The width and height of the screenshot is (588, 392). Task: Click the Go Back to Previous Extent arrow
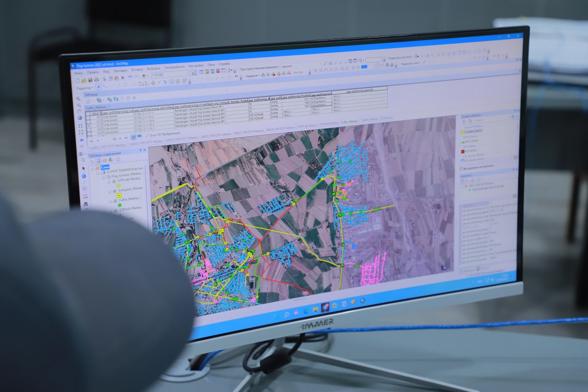point(81,140)
